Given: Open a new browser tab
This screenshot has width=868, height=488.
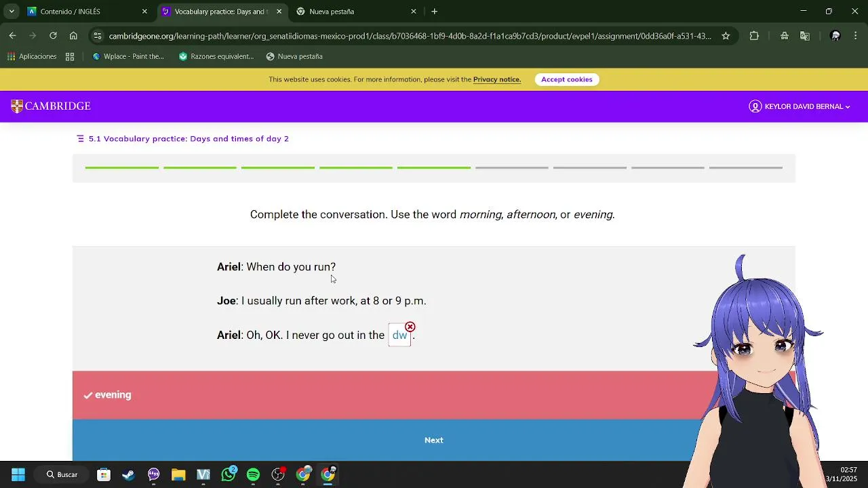Looking at the screenshot, I should [435, 12].
